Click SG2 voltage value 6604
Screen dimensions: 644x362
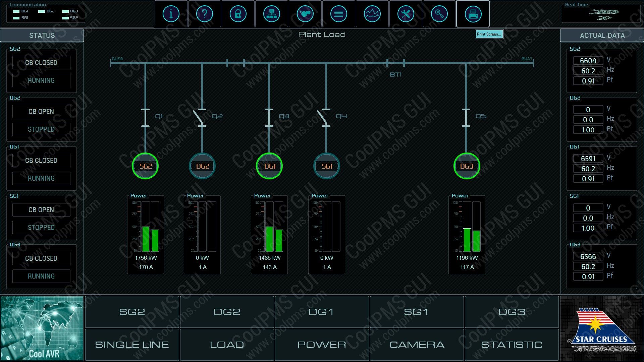(588, 61)
